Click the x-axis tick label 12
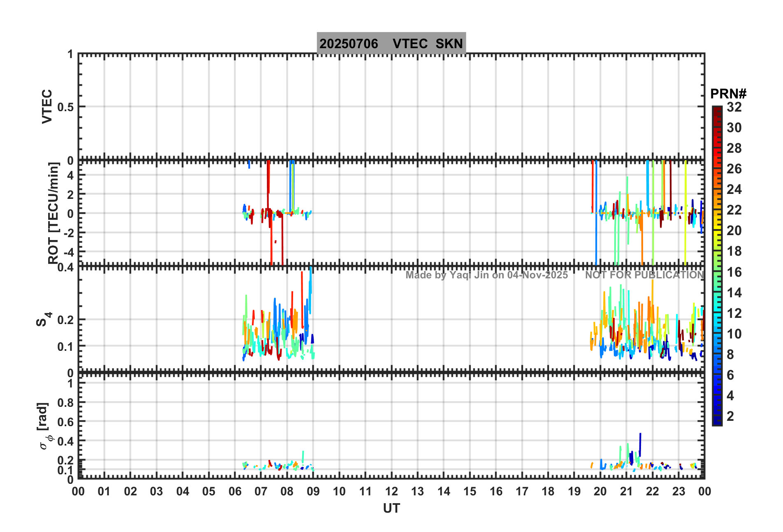 391,491
